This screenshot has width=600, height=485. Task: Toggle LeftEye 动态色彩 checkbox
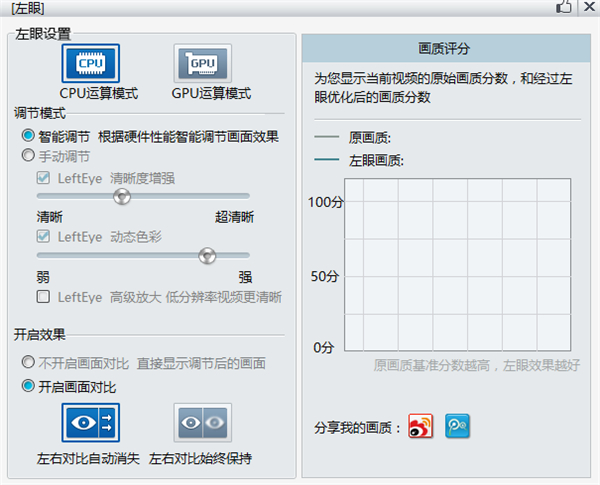pos(43,237)
